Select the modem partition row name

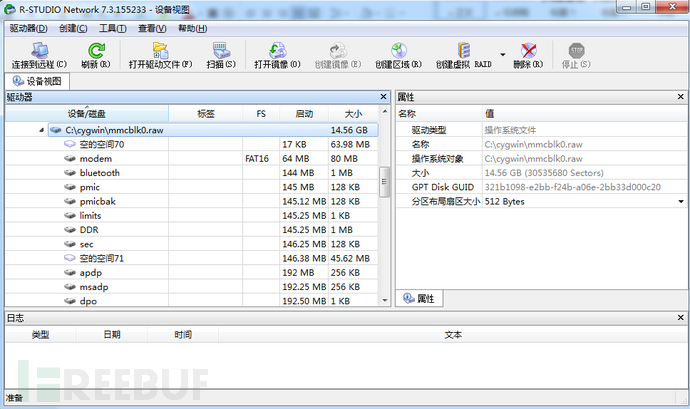pyautogui.click(x=95, y=158)
